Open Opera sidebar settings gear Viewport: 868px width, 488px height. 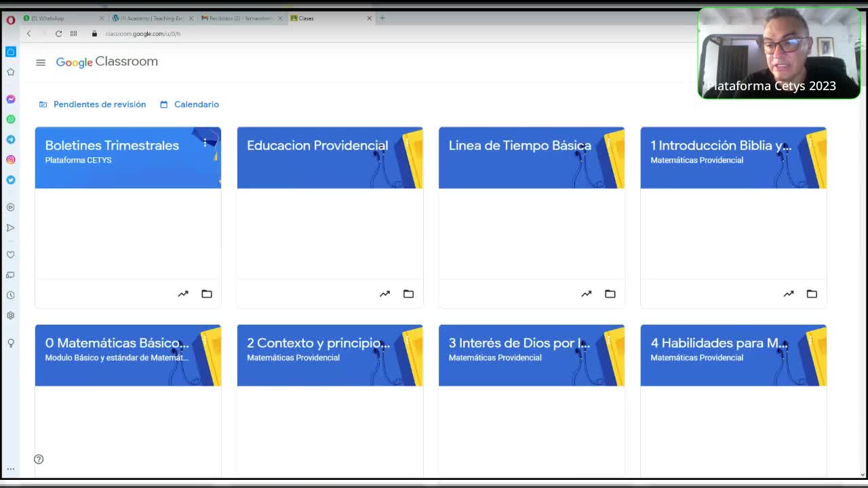(x=11, y=315)
